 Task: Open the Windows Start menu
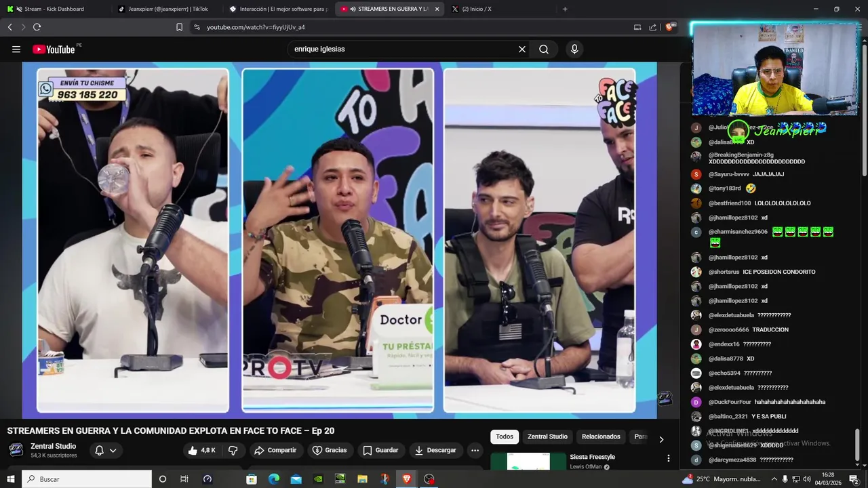tap(10, 479)
